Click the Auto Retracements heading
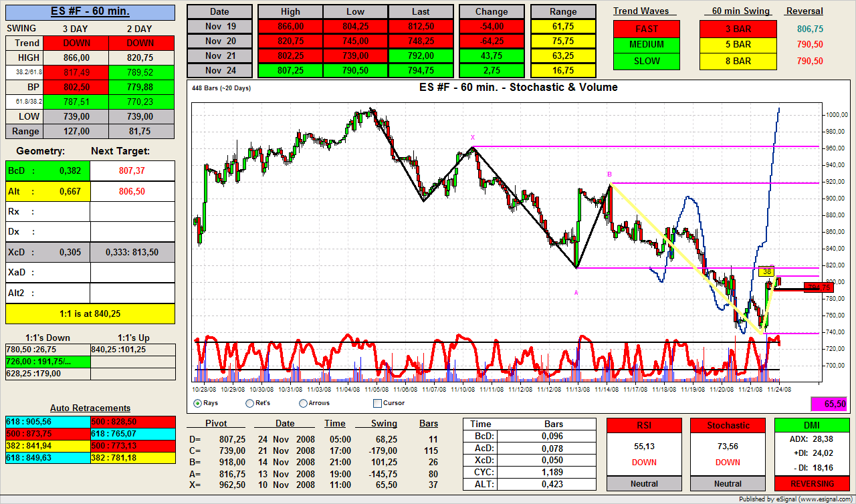Screen dimensions: 856x504 pos(90,408)
